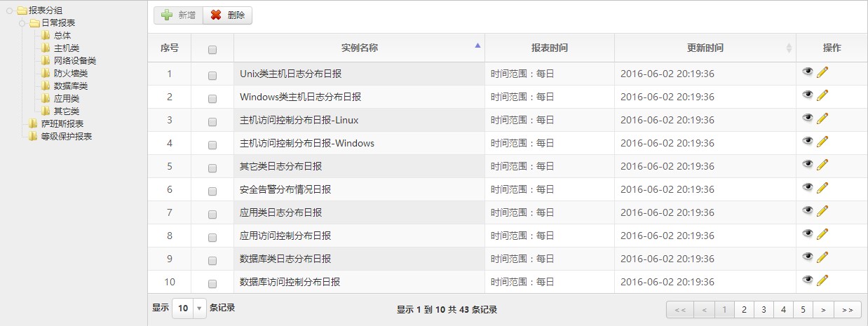
Task: Open the 主机类 folder in tree
Action: coord(67,48)
